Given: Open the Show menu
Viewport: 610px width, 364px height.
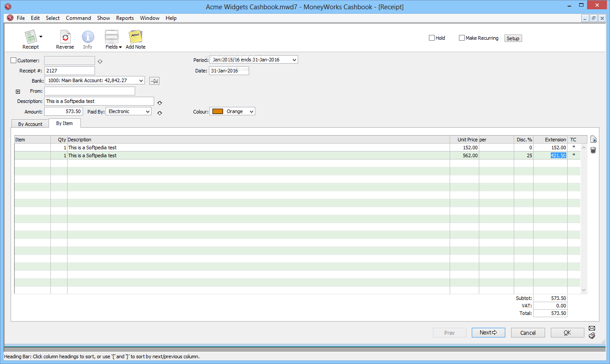Looking at the screenshot, I should pyautogui.click(x=103, y=18).
